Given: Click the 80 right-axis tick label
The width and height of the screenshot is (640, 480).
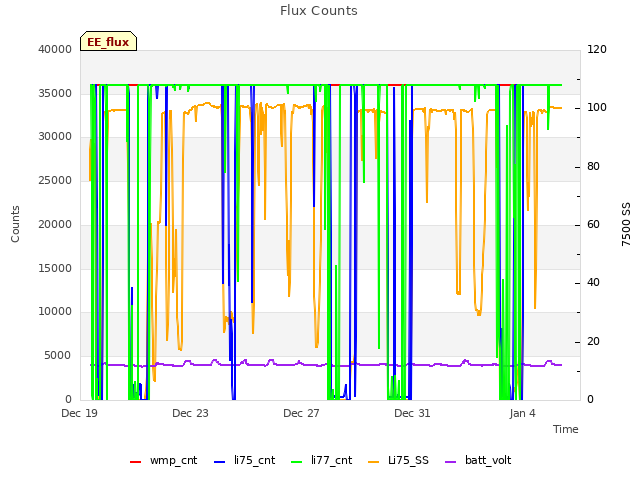Looking at the screenshot, I should [593, 167].
